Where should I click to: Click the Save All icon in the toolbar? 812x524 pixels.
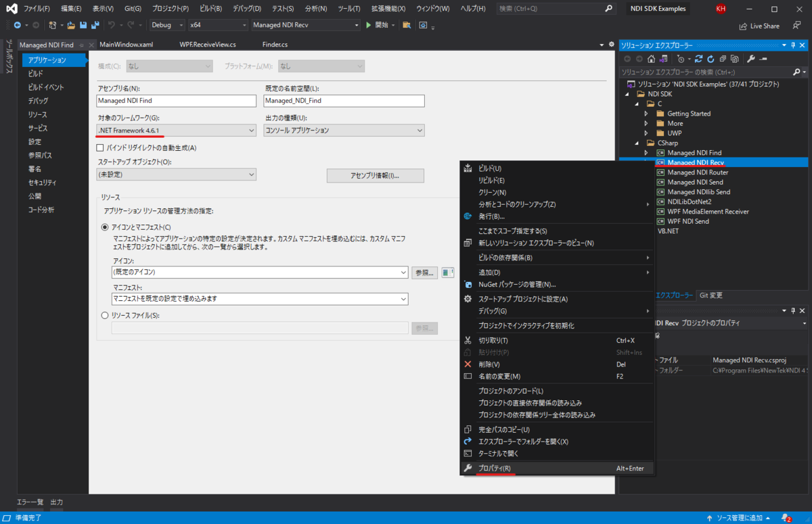[x=94, y=25]
